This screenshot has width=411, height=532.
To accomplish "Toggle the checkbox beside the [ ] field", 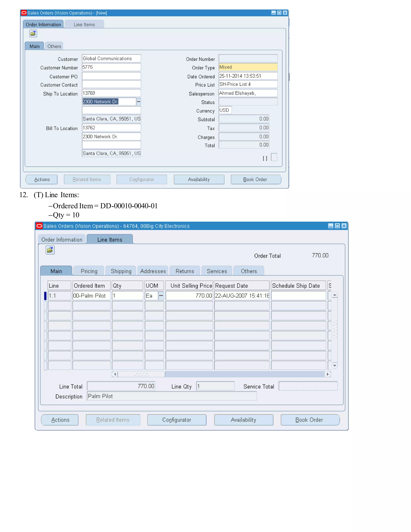I will coord(274,157).
